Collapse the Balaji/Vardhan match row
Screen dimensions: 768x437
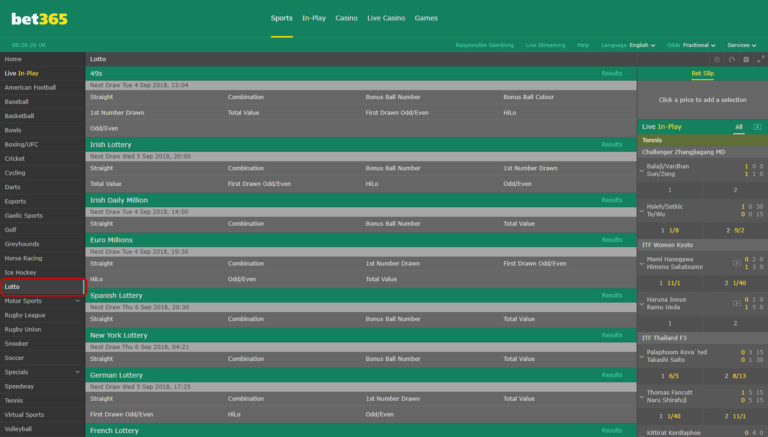642,170
